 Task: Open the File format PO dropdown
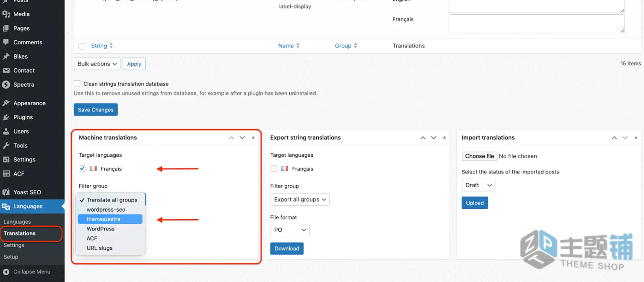[290, 230]
